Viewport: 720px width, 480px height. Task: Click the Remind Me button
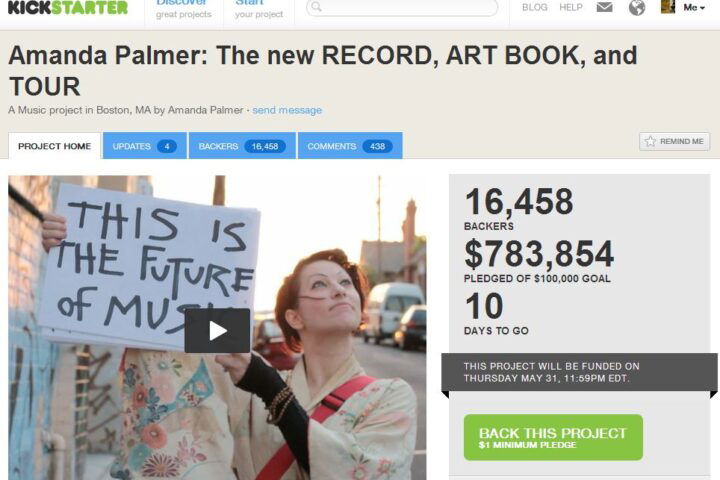pyautogui.click(x=675, y=141)
